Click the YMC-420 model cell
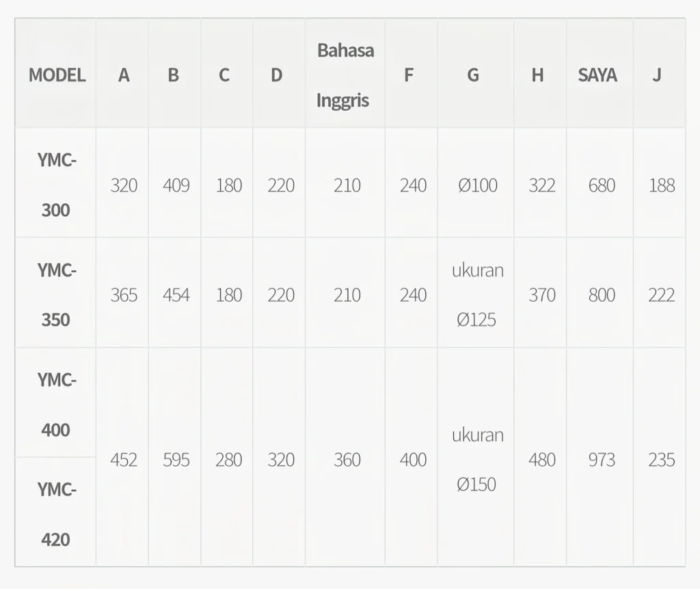 (56, 514)
